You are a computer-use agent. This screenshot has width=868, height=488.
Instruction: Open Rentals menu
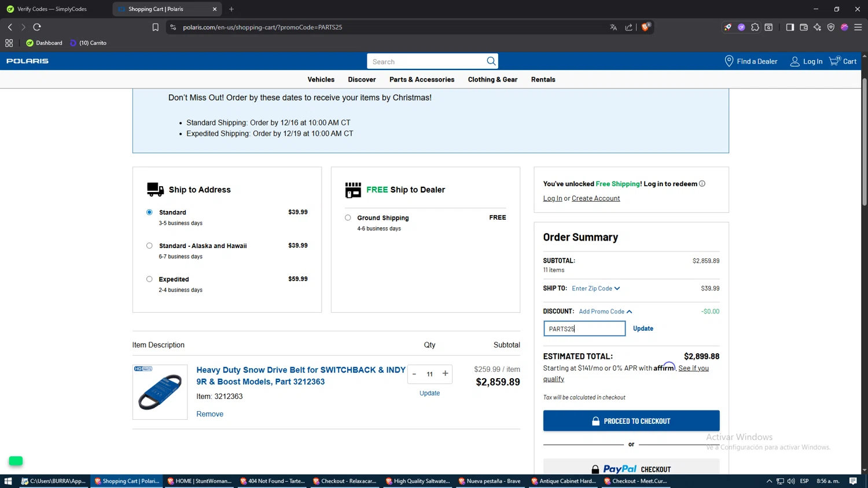click(543, 80)
